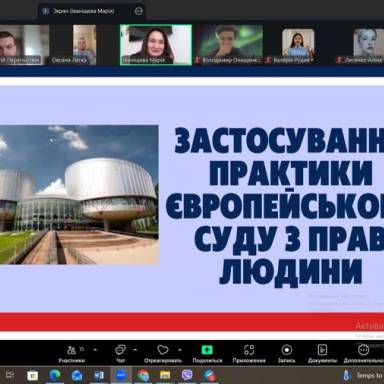Select Валерія Рудик's video tile

(x=298, y=46)
